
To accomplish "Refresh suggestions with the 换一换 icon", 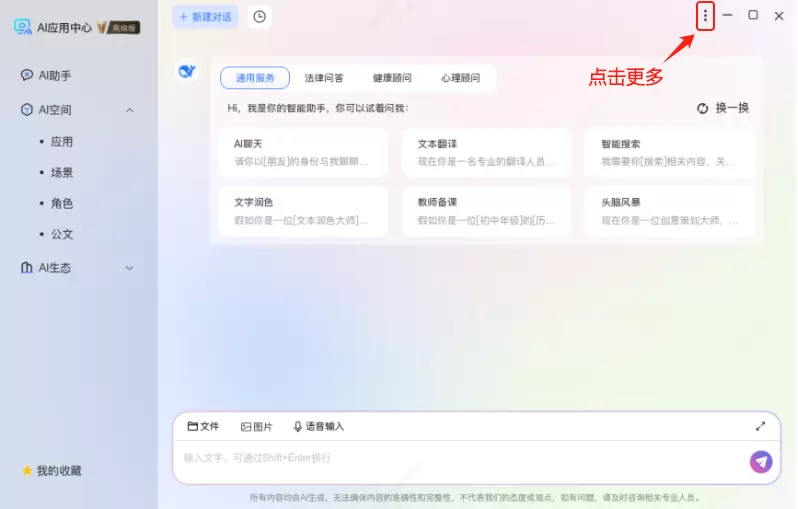I will point(702,108).
